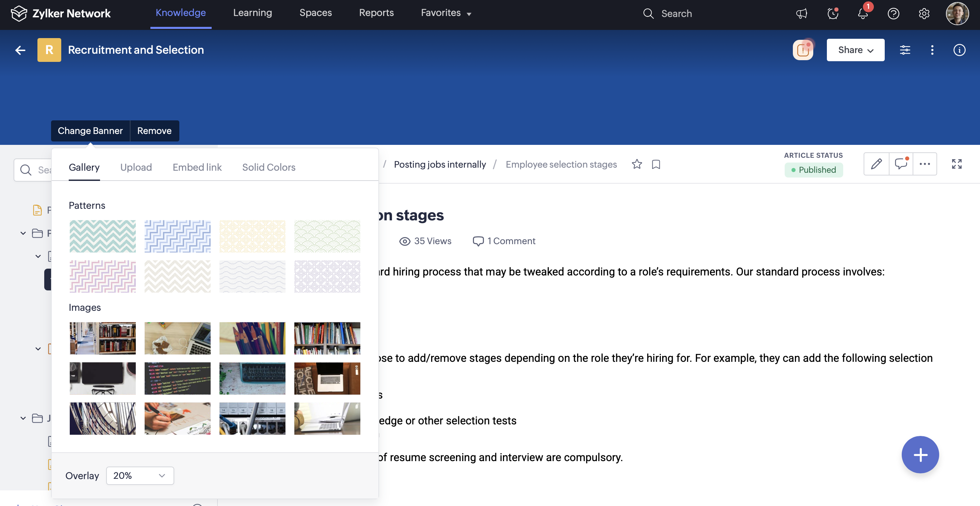Expand article to fullscreen
This screenshot has height=506, width=980.
(957, 164)
